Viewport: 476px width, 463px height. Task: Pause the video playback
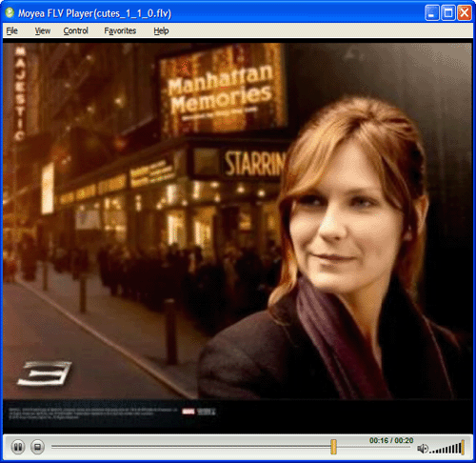[18, 447]
